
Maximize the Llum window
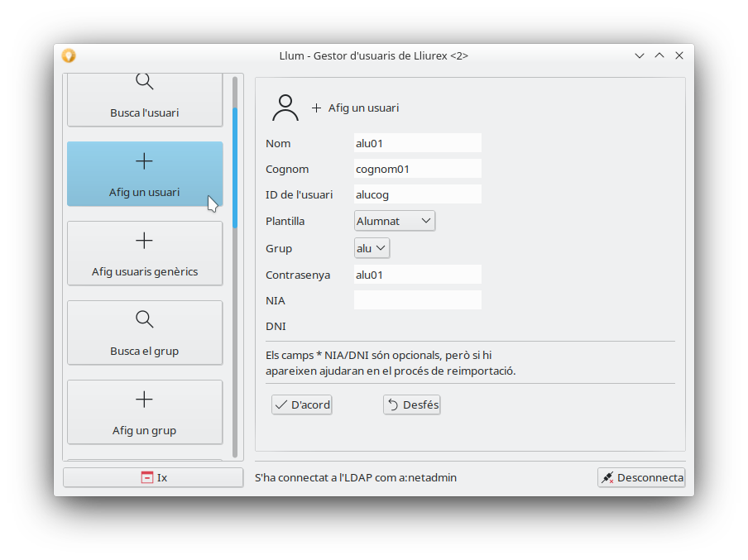(x=659, y=55)
